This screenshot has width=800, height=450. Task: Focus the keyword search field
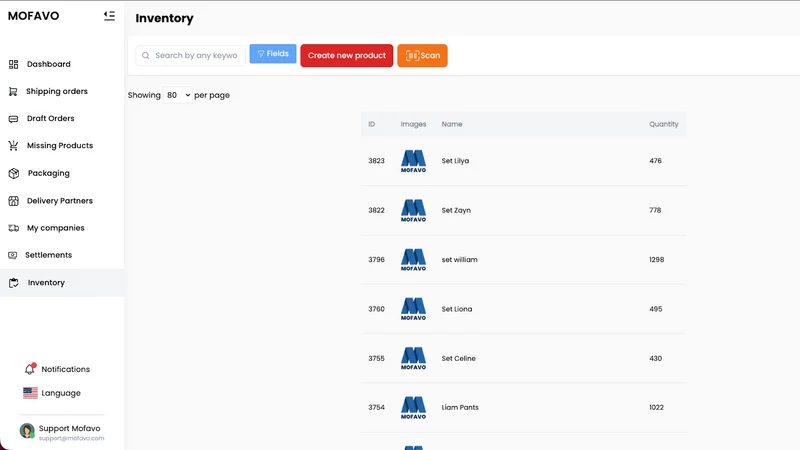(x=190, y=56)
